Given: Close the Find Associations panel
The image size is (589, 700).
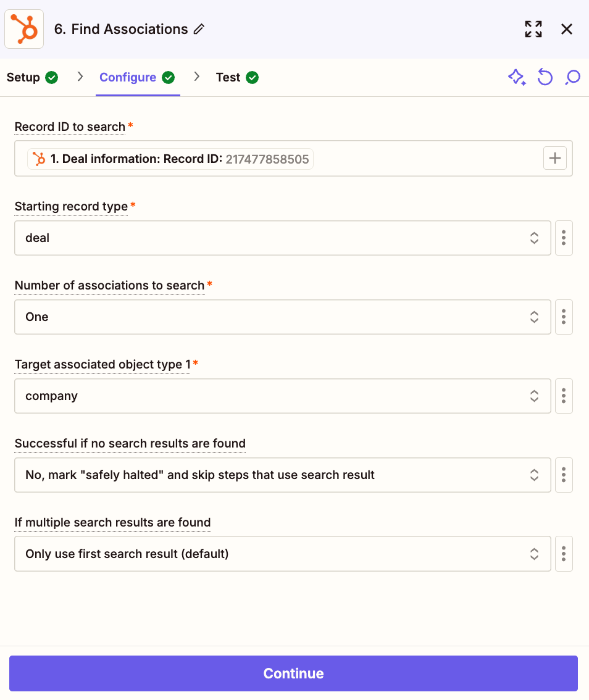Looking at the screenshot, I should 567,29.
